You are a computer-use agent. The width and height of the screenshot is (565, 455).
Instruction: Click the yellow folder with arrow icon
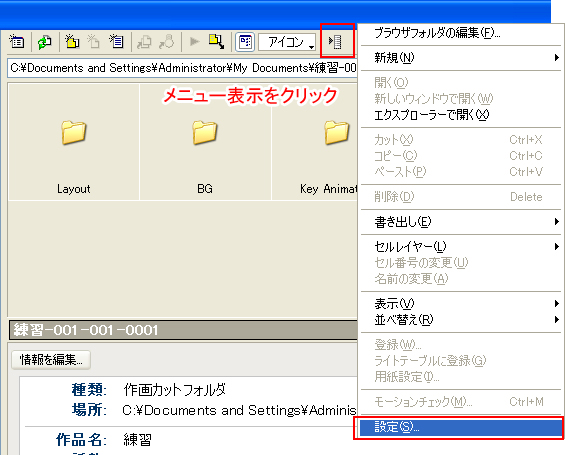216,42
